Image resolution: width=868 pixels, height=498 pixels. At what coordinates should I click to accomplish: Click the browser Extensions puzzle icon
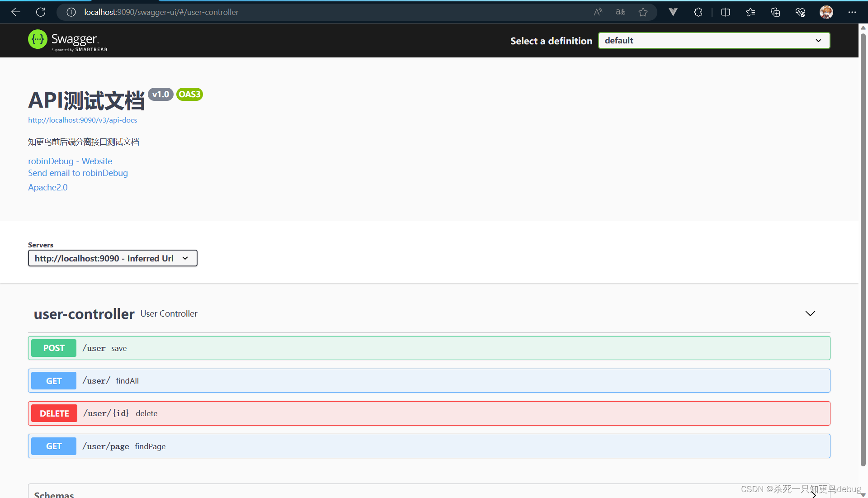(x=698, y=12)
